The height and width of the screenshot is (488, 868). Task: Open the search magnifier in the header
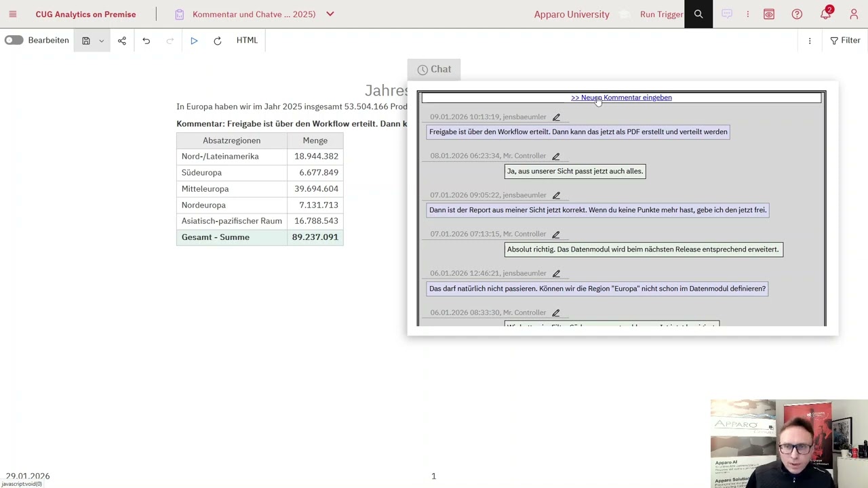(698, 14)
